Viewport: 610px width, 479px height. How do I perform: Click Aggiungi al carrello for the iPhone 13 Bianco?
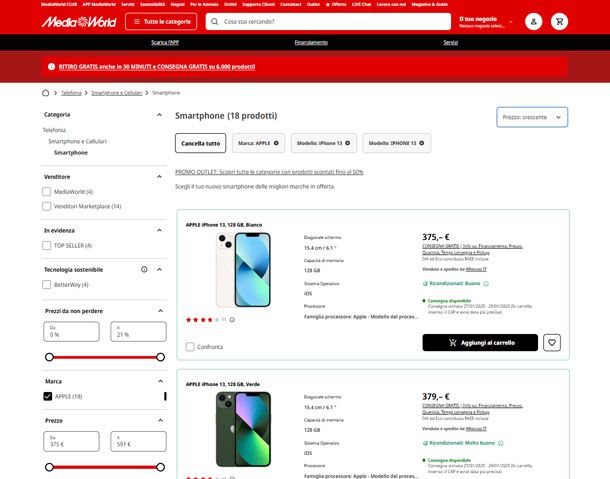[480, 343]
